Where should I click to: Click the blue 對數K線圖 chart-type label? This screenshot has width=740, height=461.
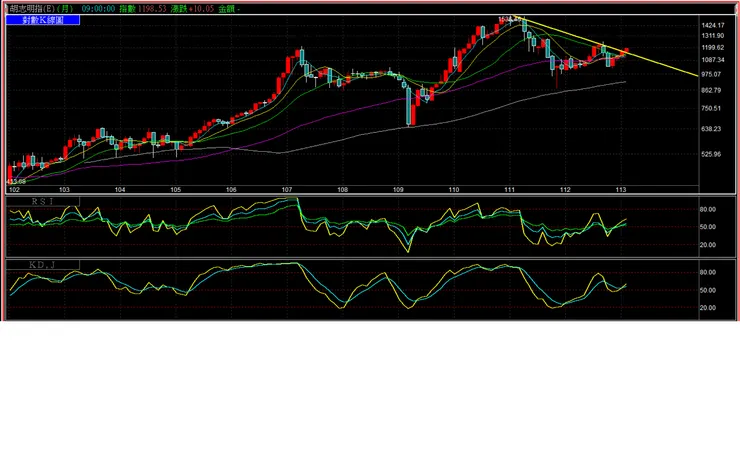pos(42,20)
